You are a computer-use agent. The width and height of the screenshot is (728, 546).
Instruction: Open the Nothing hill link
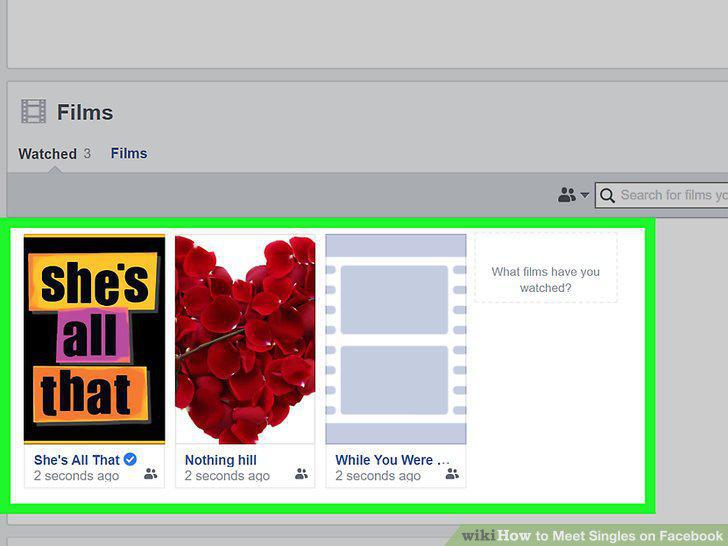(221, 460)
